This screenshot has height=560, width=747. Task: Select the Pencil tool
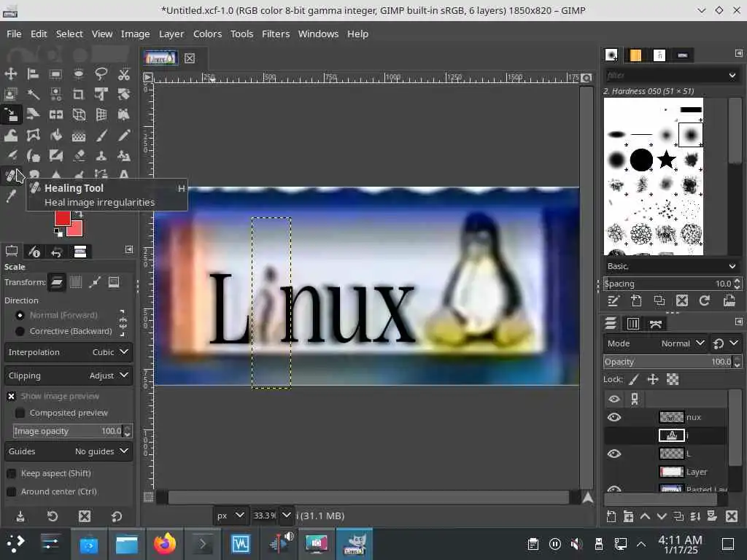click(x=124, y=136)
